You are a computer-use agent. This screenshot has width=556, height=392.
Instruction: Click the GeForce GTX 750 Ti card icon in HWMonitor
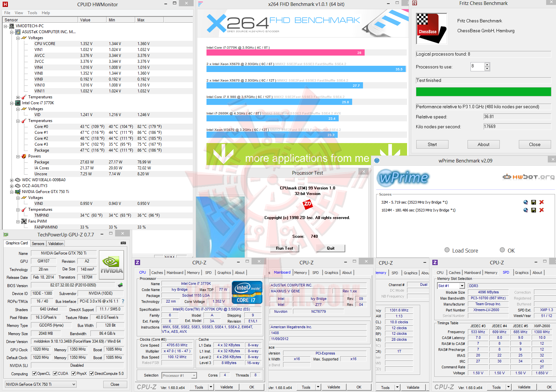point(18,192)
